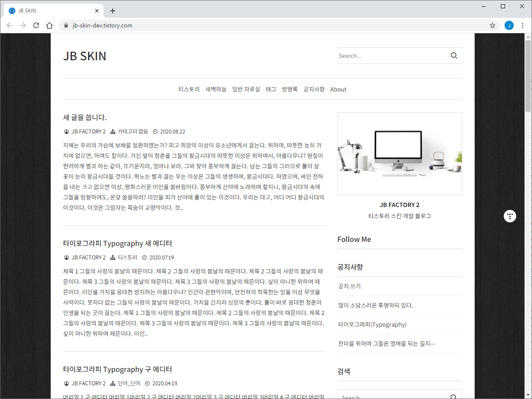Open the 공지사항 navigation menu item
The width and height of the screenshot is (532, 399).
coord(314,89)
